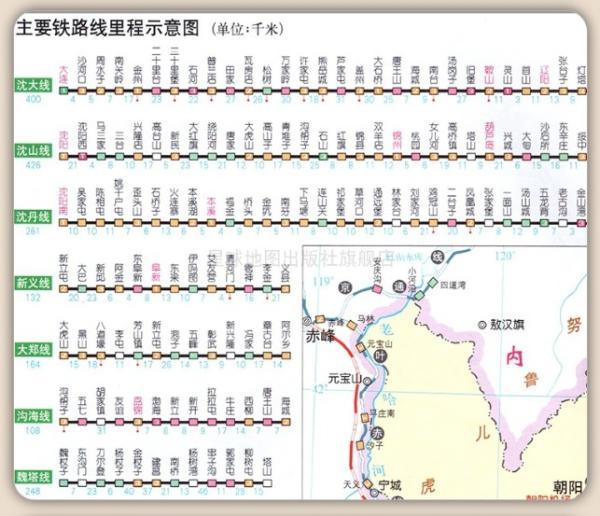This screenshot has width=600, height=516.
Task: Click the 大连 station marker on 沈大线
Action: [64, 89]
